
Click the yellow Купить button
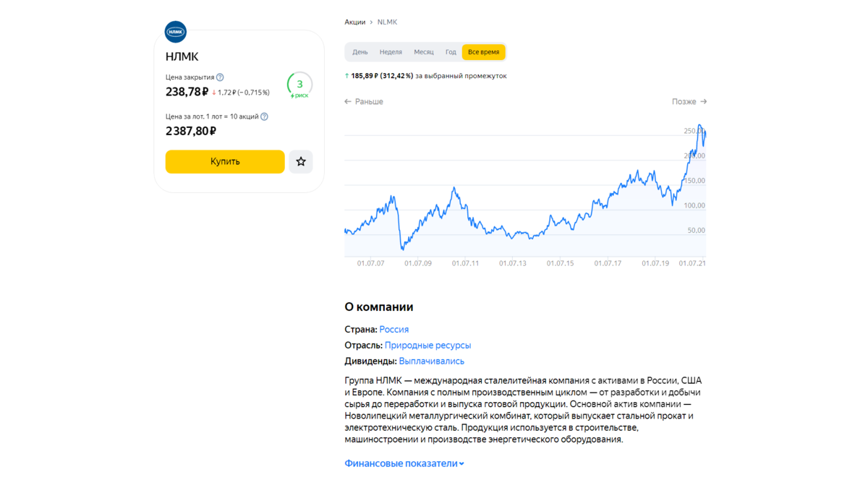click(x=225, y=162)
